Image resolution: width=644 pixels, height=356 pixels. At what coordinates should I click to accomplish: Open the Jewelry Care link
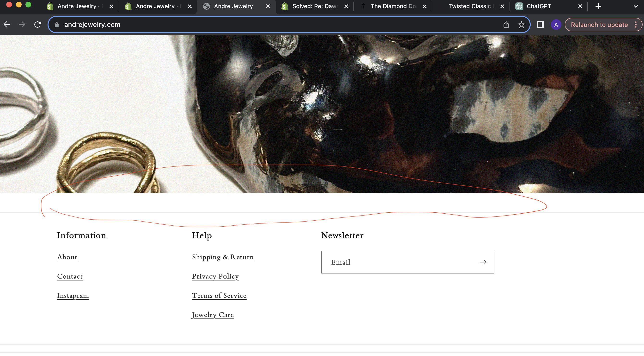(213, 315)
